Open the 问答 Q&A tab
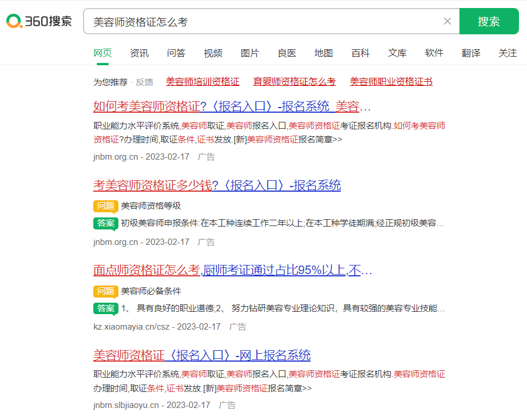 pos(176,53)
